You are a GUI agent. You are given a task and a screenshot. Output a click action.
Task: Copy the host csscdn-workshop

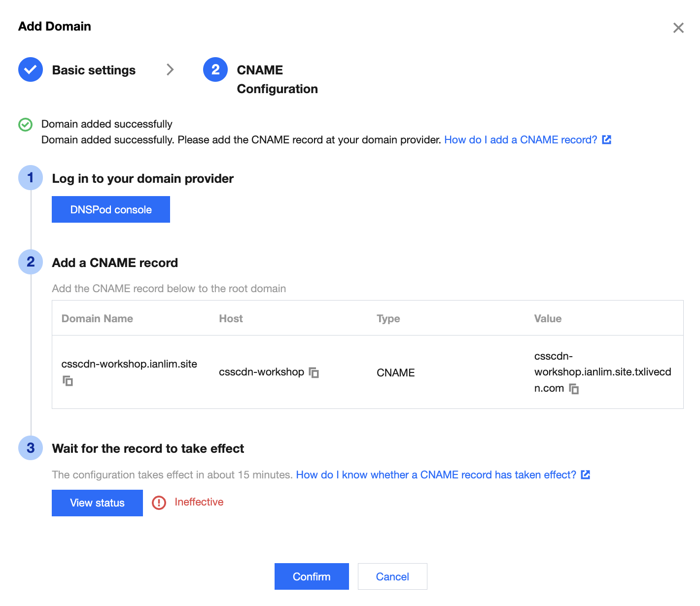(x=314, y=372)
